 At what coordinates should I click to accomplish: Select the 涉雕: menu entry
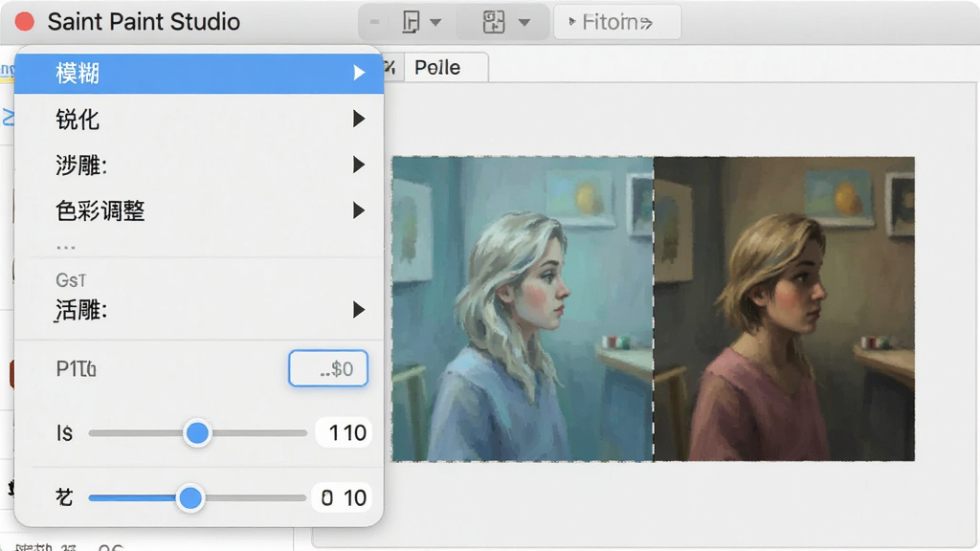[x=199, y=165]
